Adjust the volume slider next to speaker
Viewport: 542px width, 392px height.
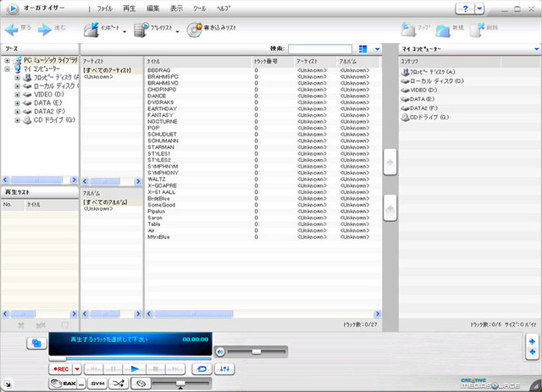pyautogui.click(x=257, y=352)
